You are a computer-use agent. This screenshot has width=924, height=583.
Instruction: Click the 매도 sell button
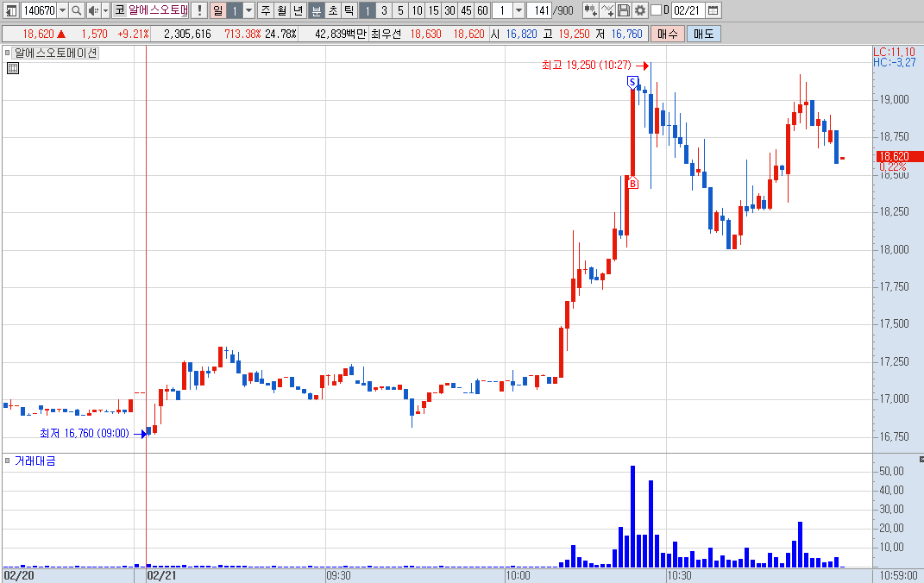tap(704, 34)
